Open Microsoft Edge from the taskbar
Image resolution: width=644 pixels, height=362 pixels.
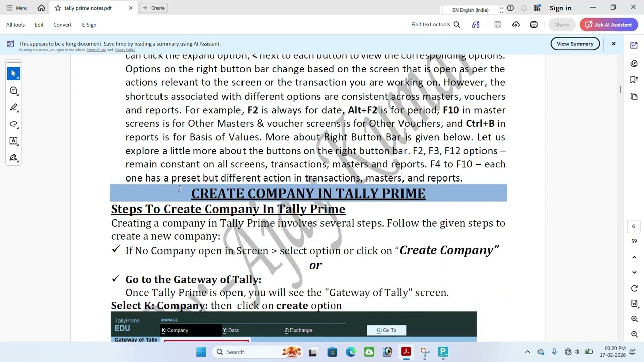351,352
